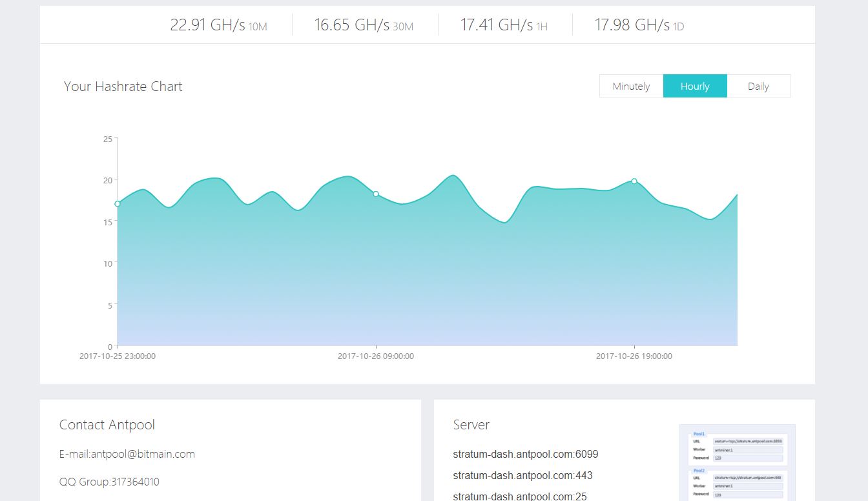This screenshot has height=501, width=868.
Task: Open the pool configuration example thumbnail
Action: pyautogui.click(x=737, y=462)
